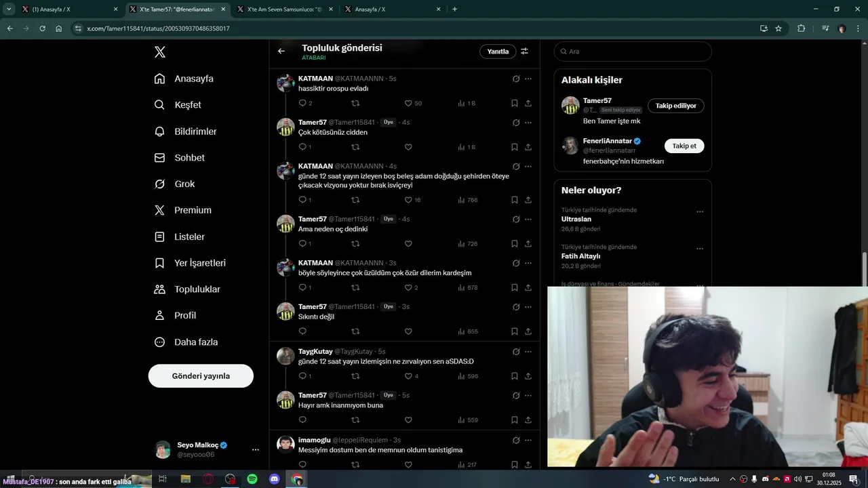Viewport: 868px width, 488px height.
Task: Share KATMAAN's 'hassiktir' reply
Action: [x=528, y=103]
